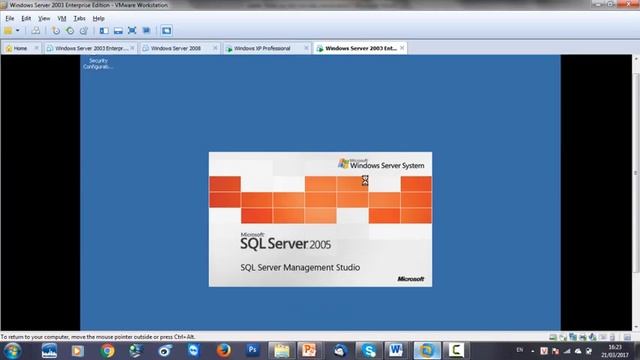
Task: Open the Help menu
Action: point(98,18)
